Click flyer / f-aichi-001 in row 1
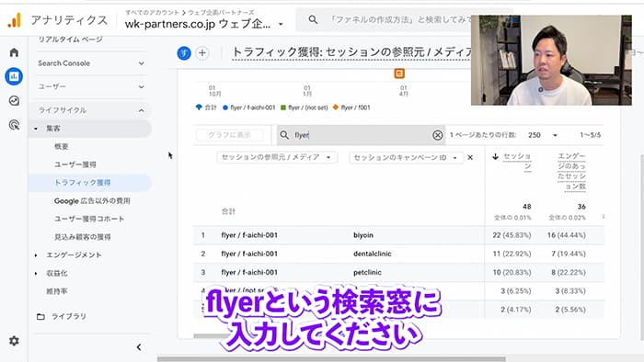 point(249,235)
